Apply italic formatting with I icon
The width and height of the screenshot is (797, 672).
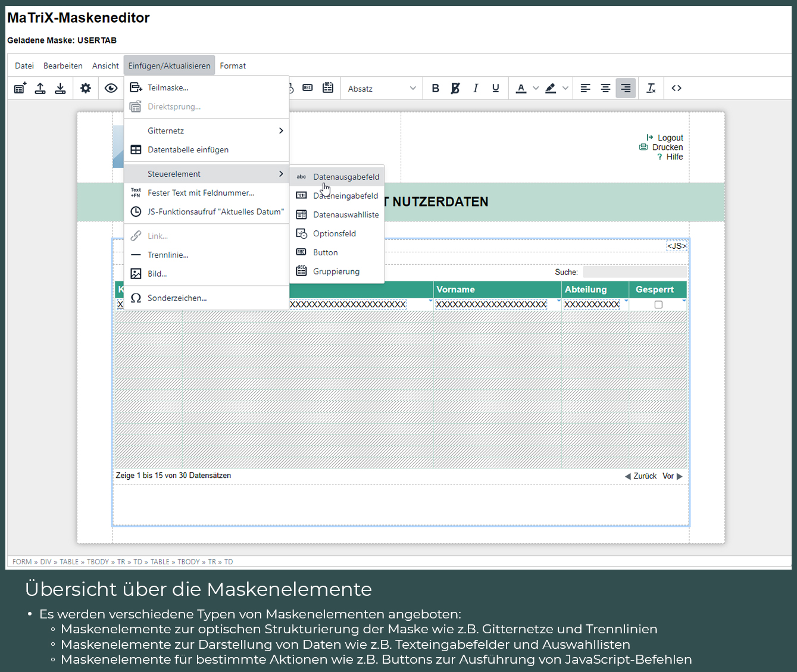click(475, 88)
